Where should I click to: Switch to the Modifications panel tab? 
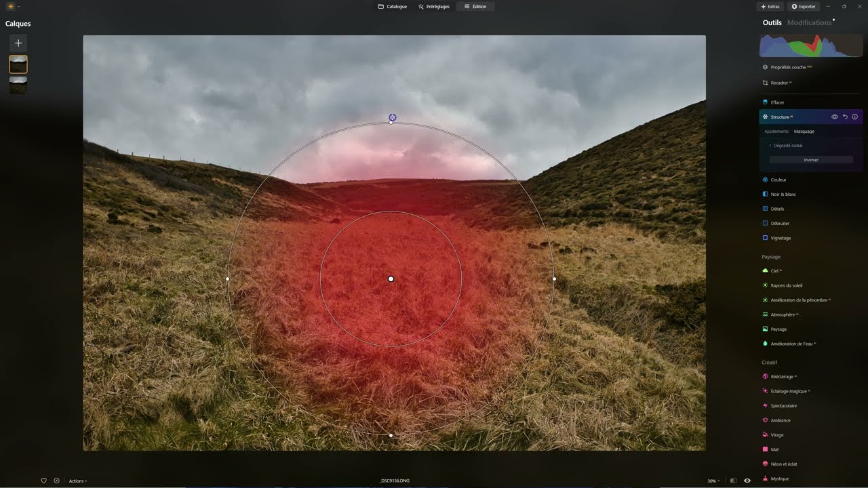809,22
